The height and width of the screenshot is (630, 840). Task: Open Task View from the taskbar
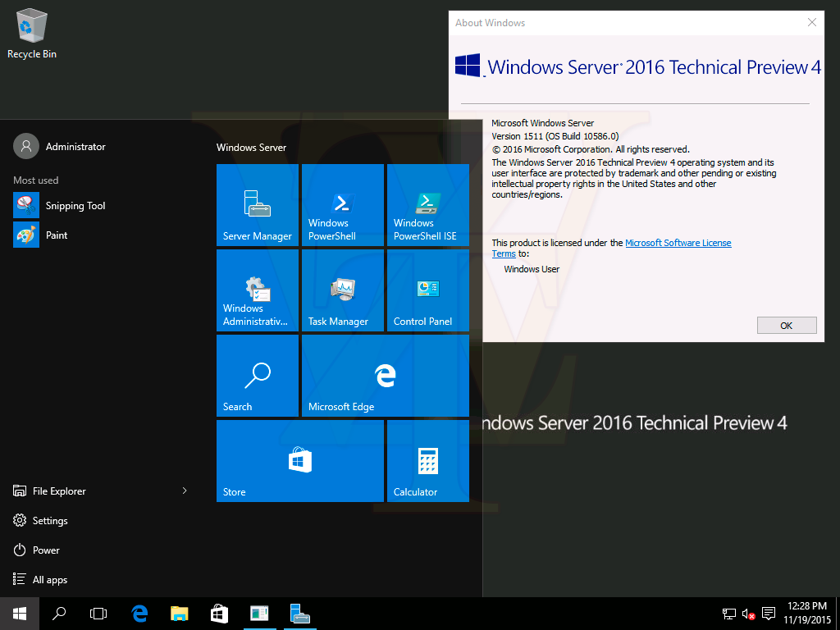click(x=98, y=613)
